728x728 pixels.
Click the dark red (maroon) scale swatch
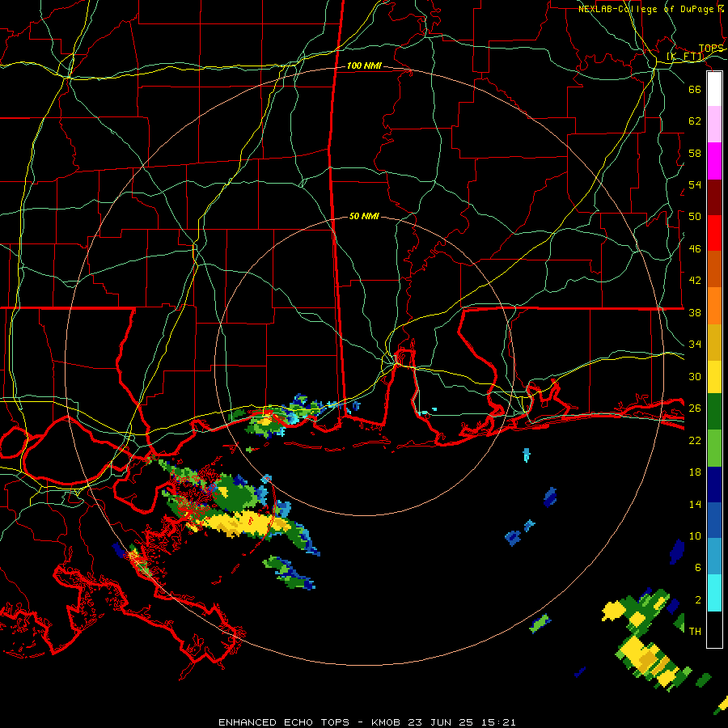tap(714, 197)
